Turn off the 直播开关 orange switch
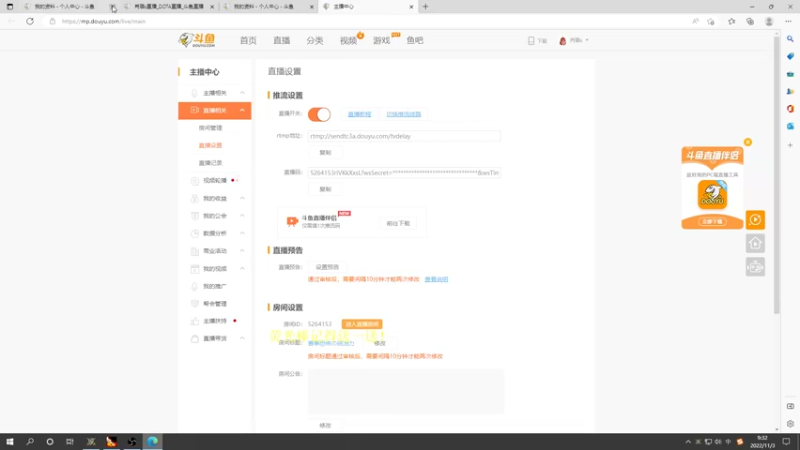Image resolution: width=800 pixels, height=450 pixels. [319, 114]
